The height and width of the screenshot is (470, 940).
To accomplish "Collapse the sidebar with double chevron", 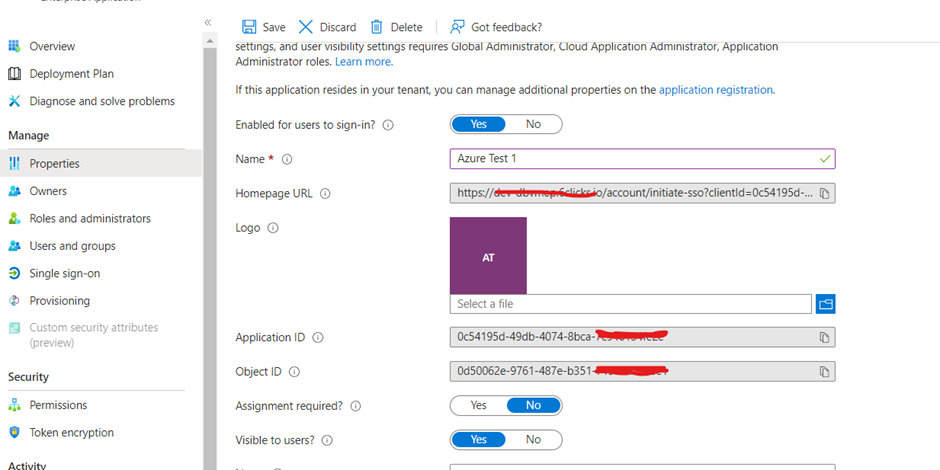I will (x=207, y=22).
